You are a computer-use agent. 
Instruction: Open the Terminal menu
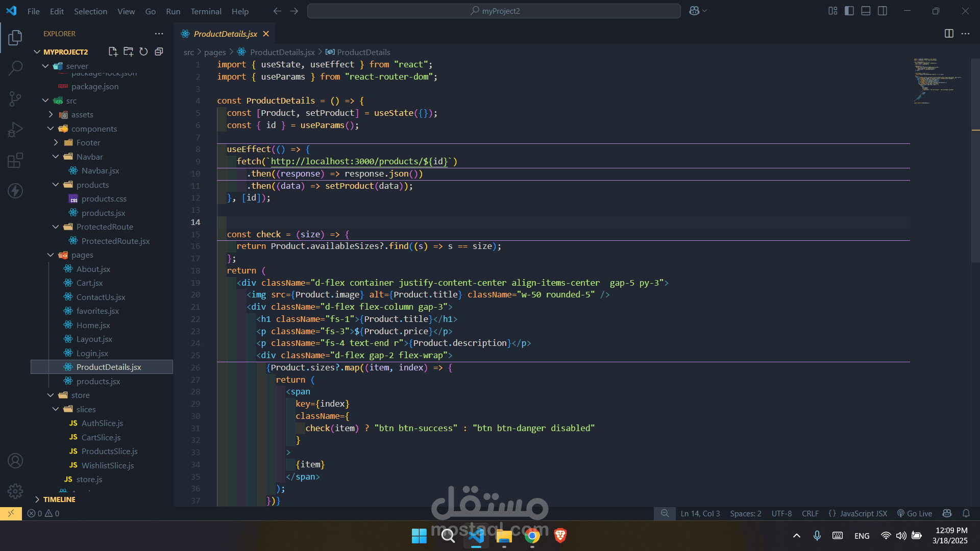coord(206,11)
